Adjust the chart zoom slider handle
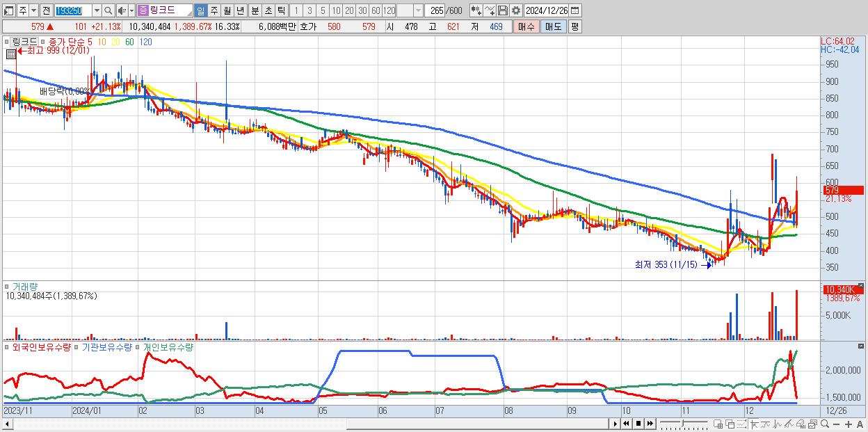 pyautogui.click(x=682, y=423)
